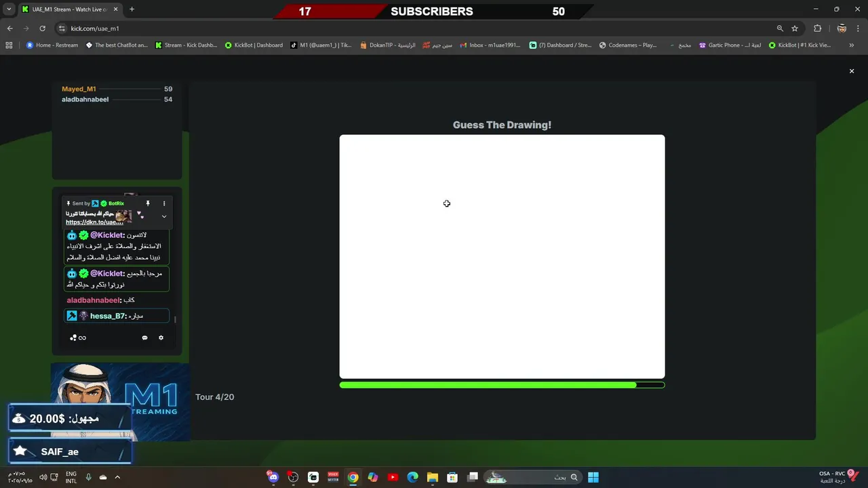Unpin the BotRix pinned chat message
The image size is (868, 488).
click(x=148, y=203)
